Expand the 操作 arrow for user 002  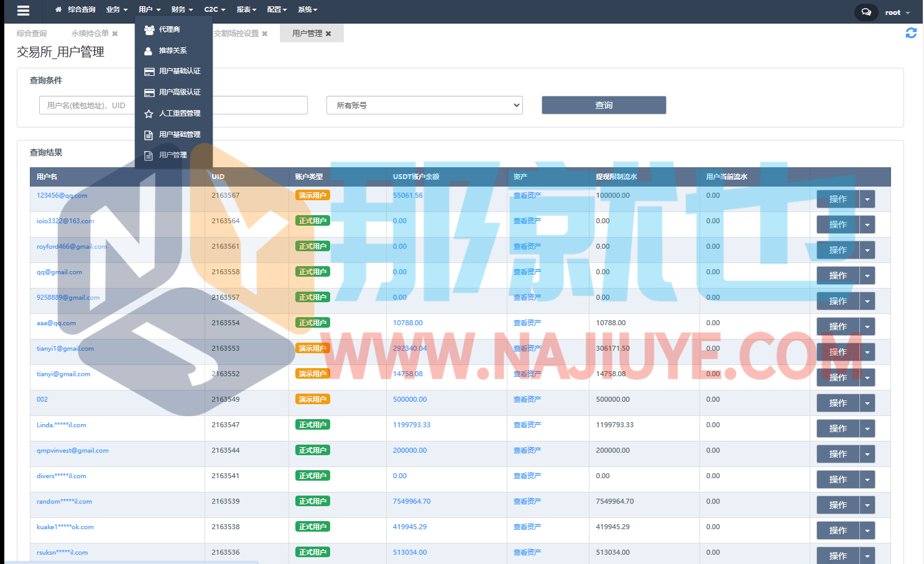pyautogui.click(x=867, y=403)
